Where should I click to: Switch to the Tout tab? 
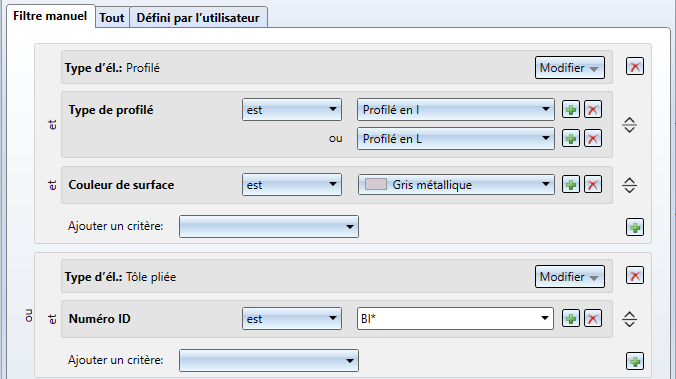point(112,18)
